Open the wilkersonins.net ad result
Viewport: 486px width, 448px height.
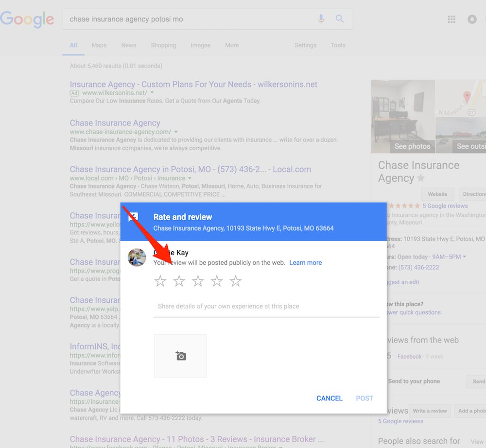coord(193,84)
